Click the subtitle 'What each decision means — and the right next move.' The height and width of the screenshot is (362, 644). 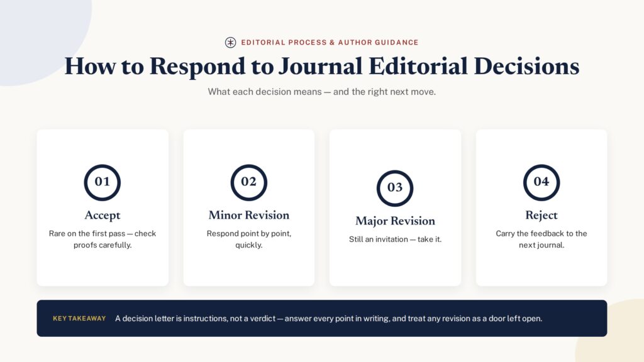[x=321, y=92]
